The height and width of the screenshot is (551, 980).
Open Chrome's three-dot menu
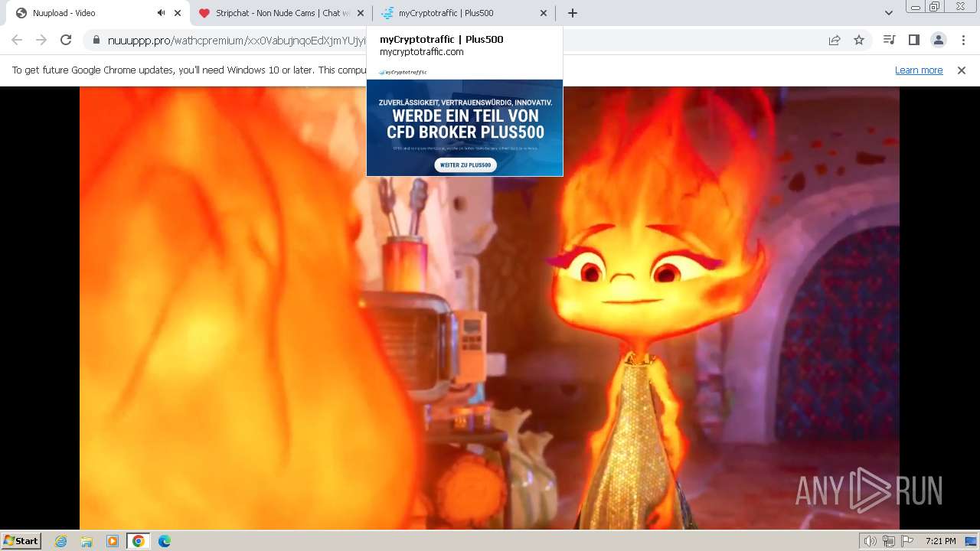(x=963, y=40)
